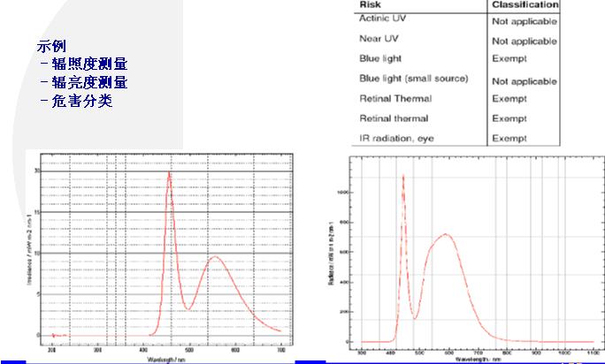The image size is (605, 364).
Task: Click 'Not applicable' in the Actinic UV row
Action: click(525, 21)
